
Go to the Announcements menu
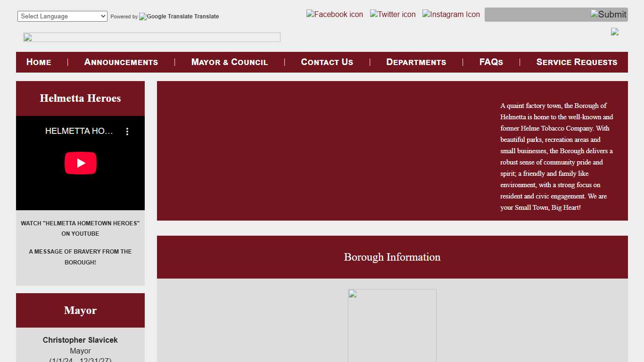click(121, 62)
